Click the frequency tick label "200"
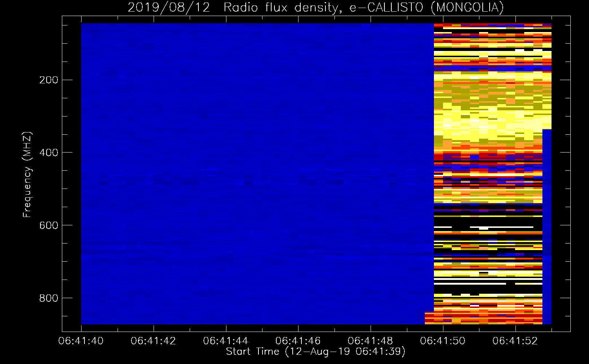 tap(49, 80)
